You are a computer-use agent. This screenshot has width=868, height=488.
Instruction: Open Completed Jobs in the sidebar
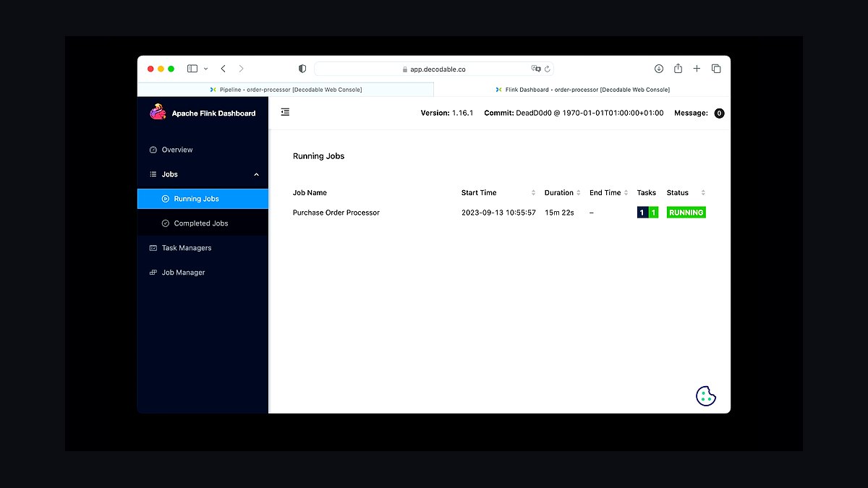203,223
